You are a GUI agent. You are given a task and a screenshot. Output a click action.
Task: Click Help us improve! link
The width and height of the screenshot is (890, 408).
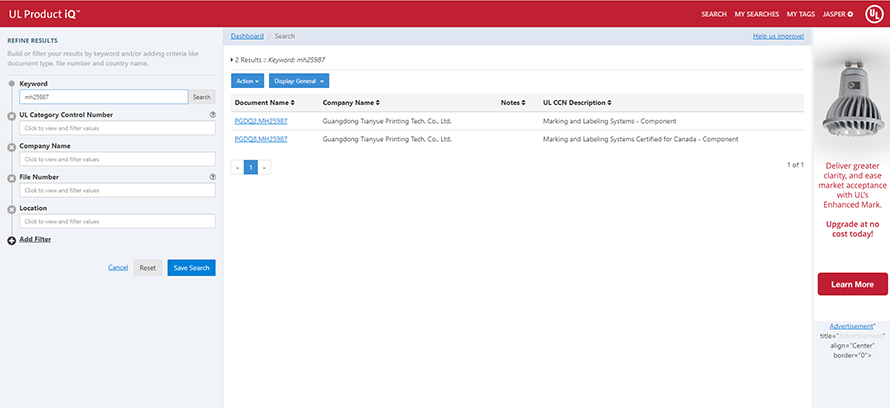click(x=778, y=36)
